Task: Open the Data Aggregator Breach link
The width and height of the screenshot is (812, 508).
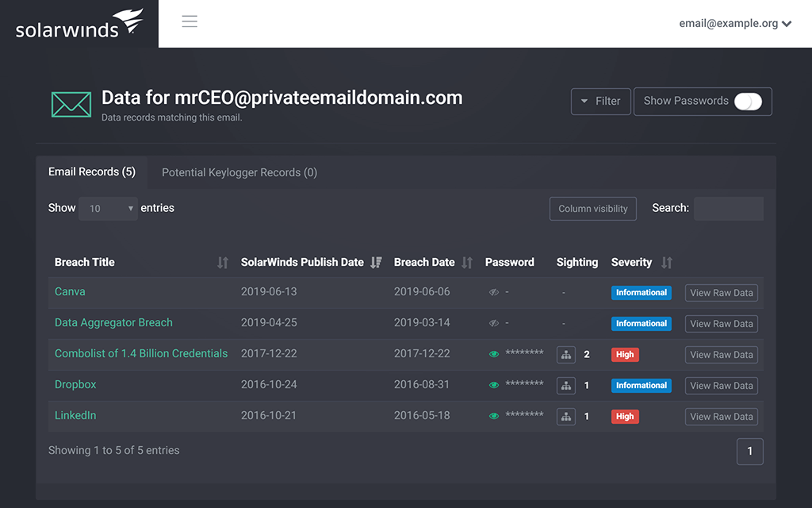Action: pyautogui.click(x=113, y=322)
